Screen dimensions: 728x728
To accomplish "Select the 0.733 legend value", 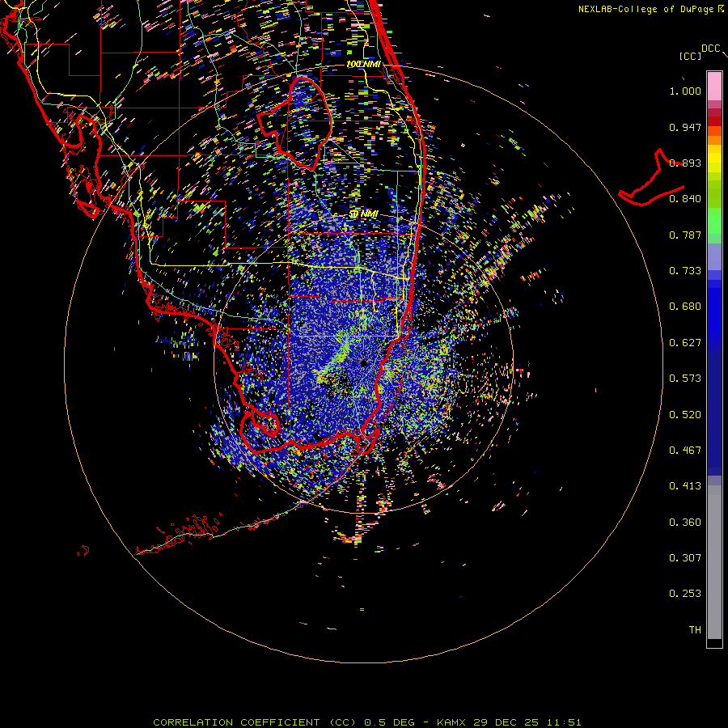I will (x=685, y=271).
